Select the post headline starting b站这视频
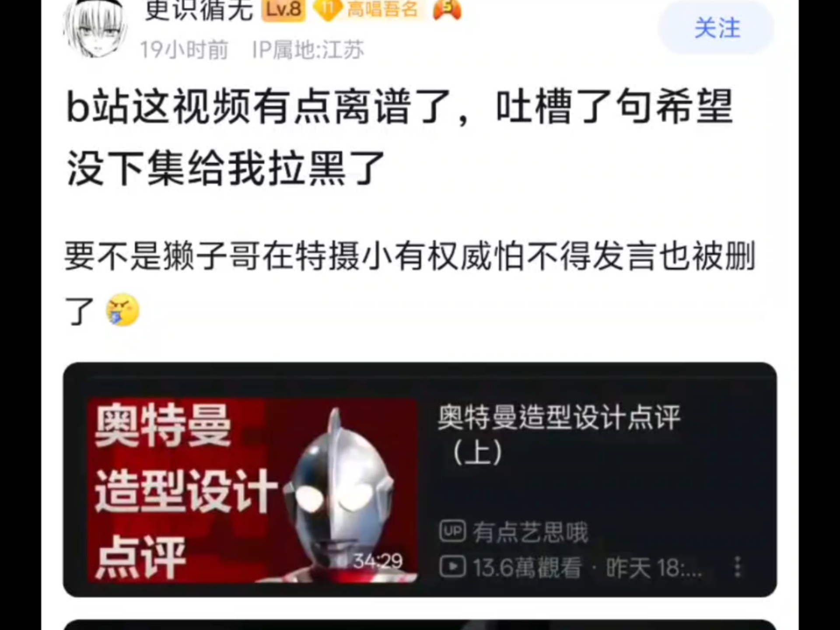The image size is (840, 630). point(399,137)
